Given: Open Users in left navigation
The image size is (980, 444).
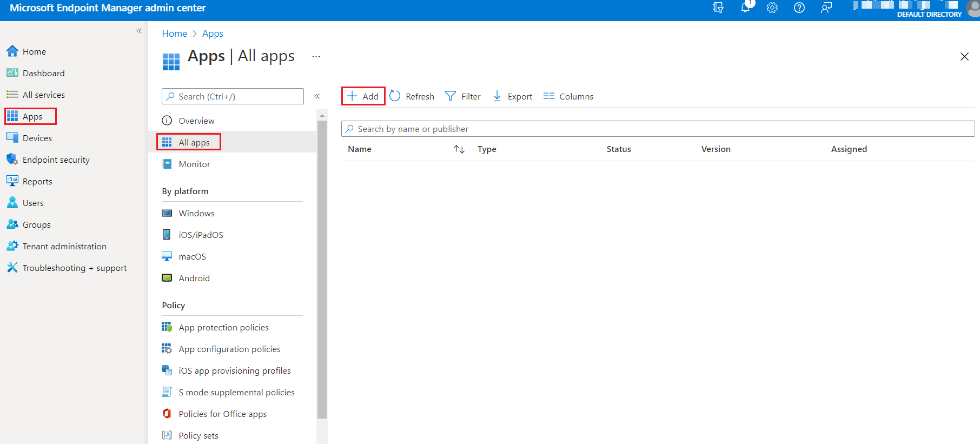Looking at the screenshot, I should click(x=25, y=203).
